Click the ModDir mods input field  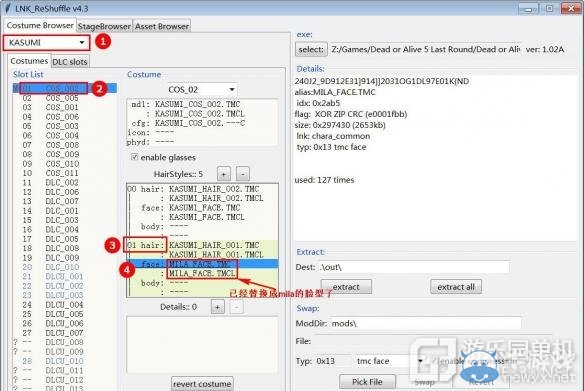pyautogui.click(x=426, y=323)
